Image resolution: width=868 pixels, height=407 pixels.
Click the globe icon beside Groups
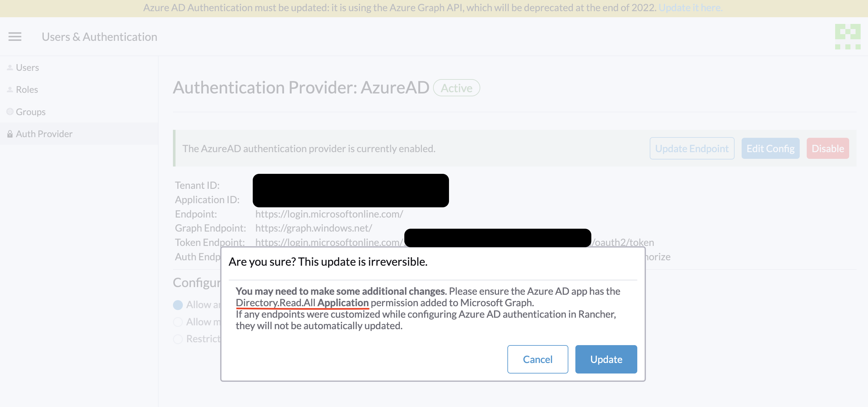pos(10,111)
